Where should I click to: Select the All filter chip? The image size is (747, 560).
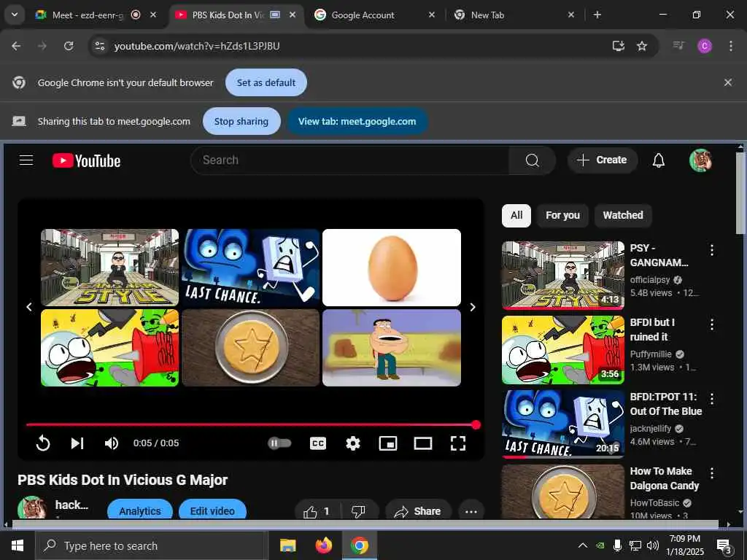point(516,215)
